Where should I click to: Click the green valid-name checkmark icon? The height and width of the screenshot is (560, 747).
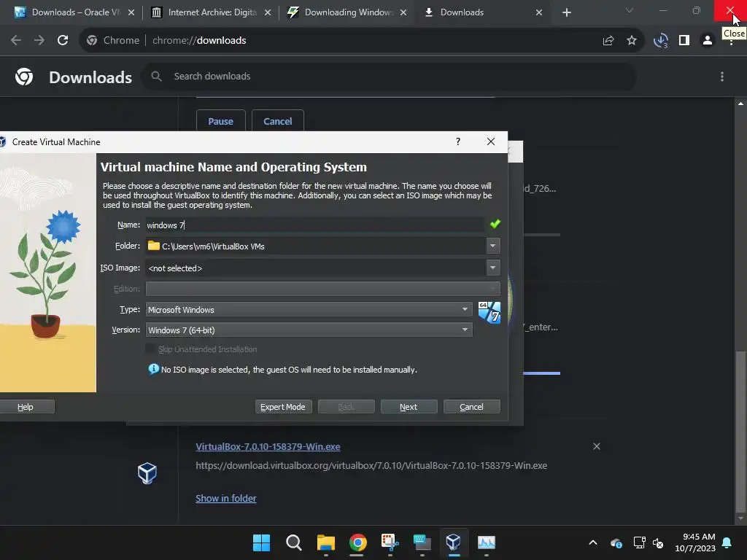tap(495, 224)
